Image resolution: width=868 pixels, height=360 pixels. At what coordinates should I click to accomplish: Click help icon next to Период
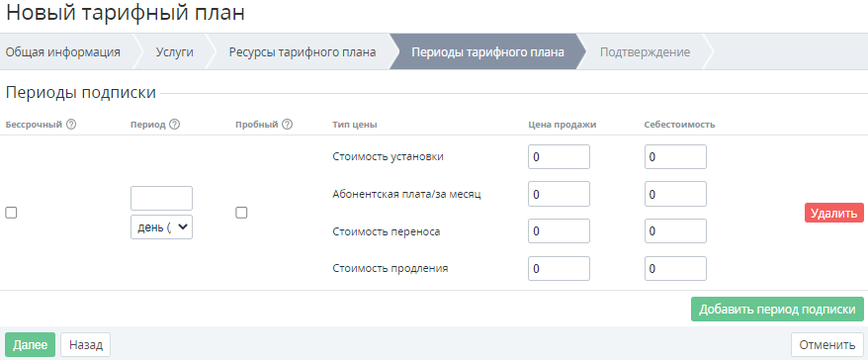coord(174,125)
